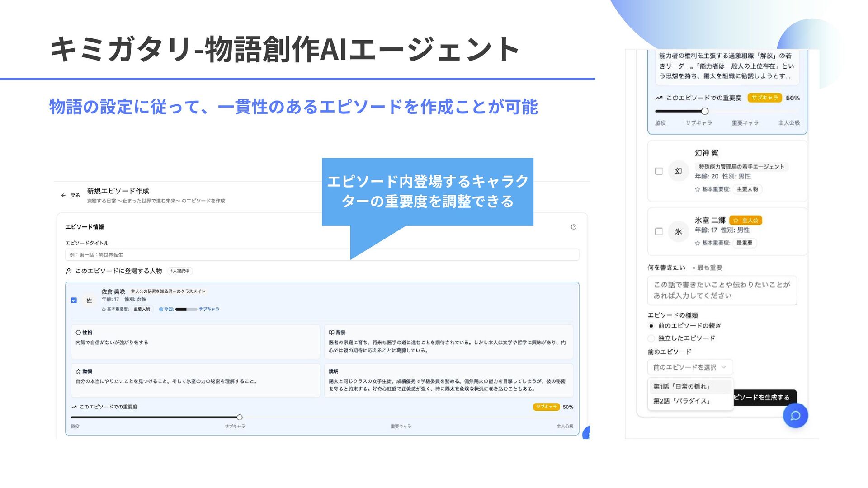Click the 氷 avatar for 氷室 二郷

678,232
